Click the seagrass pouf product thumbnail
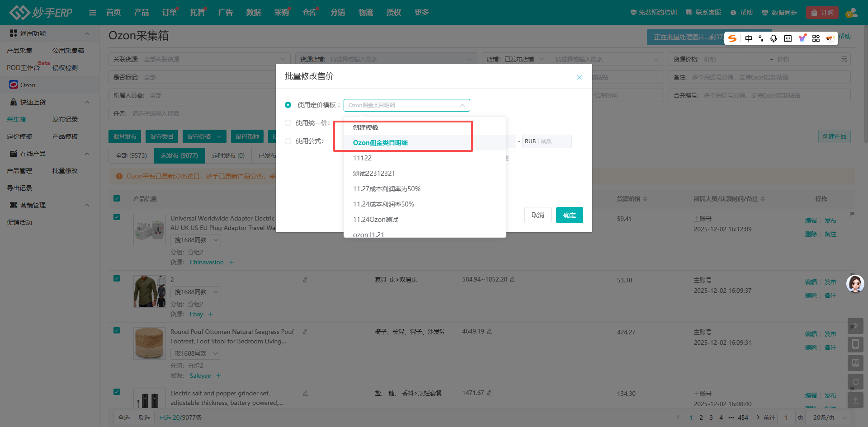 [x=149, y=343]
